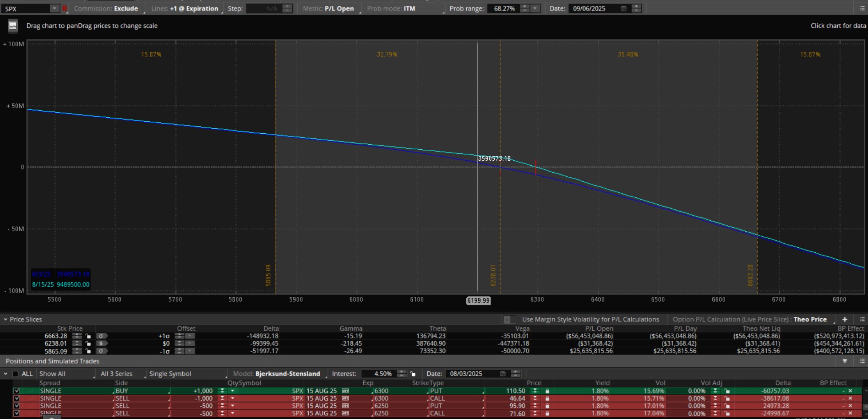Uncheck the BUY 6300 PUT position checkbox
This screenshot has height=419, width=868.
coord(16,391)
